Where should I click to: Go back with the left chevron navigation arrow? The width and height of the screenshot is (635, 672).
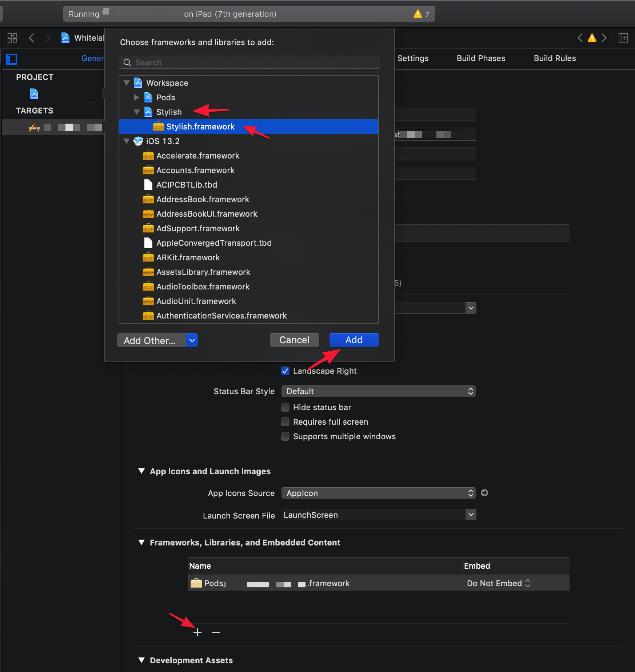32,38
